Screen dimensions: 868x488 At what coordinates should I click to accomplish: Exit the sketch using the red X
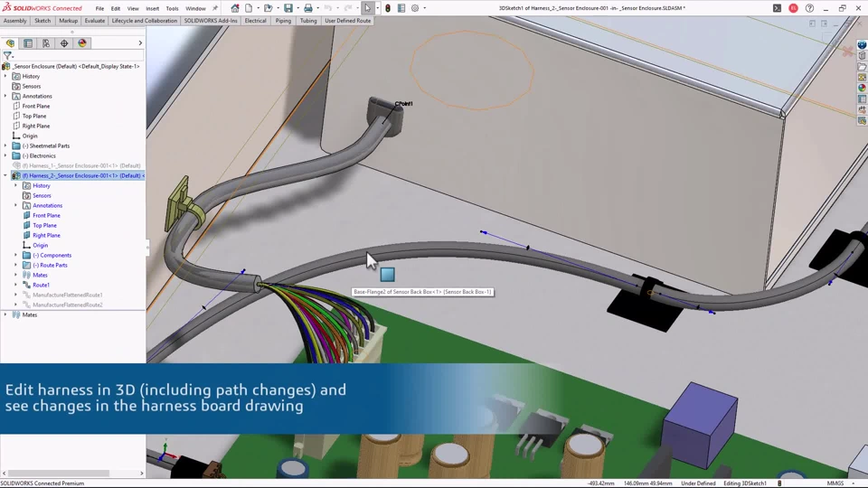click(847, 52)
